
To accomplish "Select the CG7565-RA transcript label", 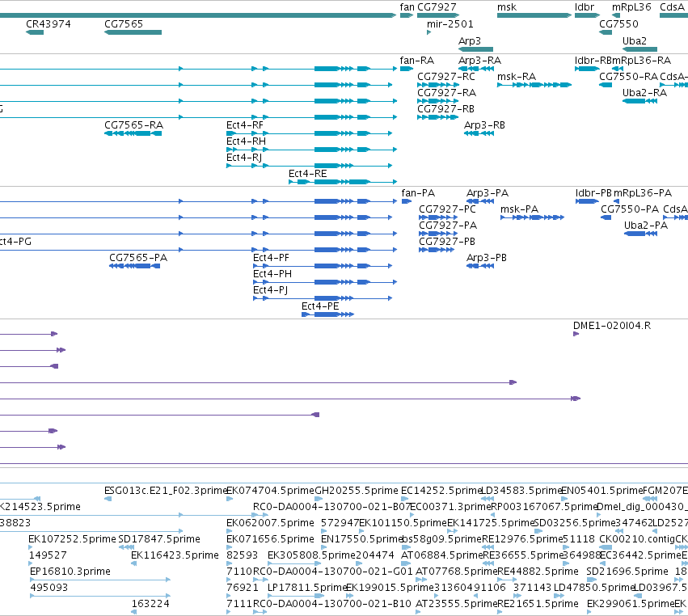I will point(134,125).
